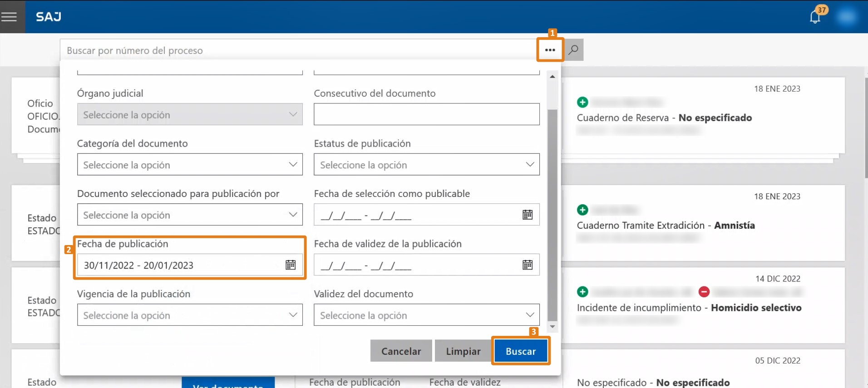Click scroll down arrow in filter panel
Viewport: 868px width, 388px height.
click(x=552, y=327)
